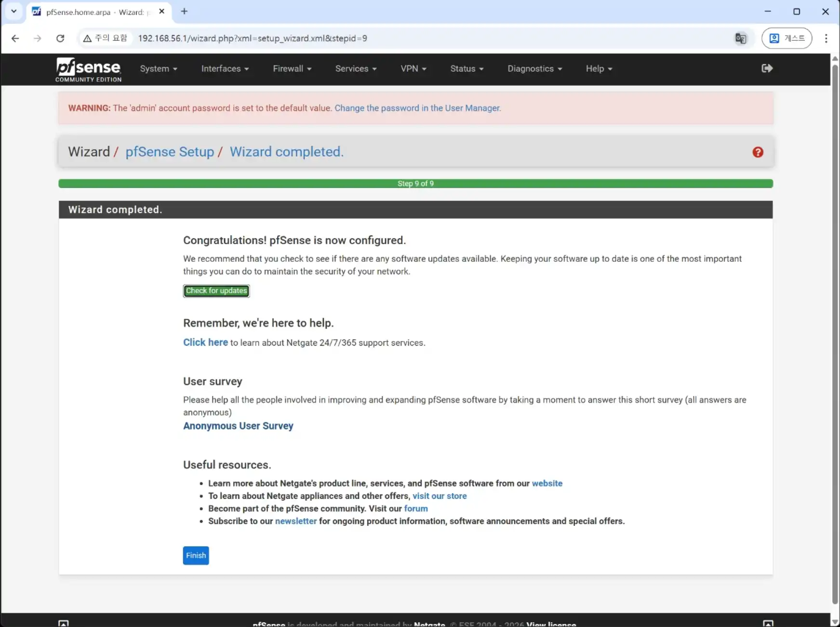Click the Step 9 of 9 progress bar
Screen dimensions: 840x627
(415, 183)
